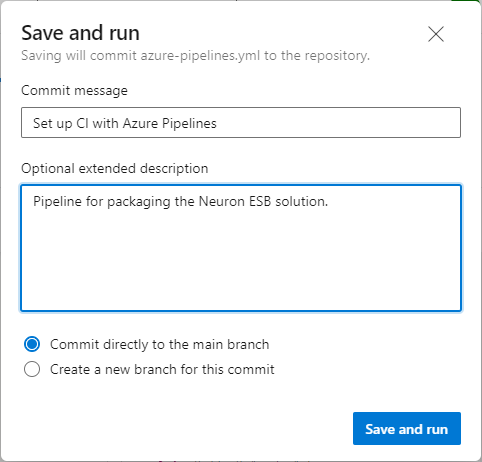Click the "Commit directly to the main branch" label text
Image resolution: width=482 pixels, height=462 pixels.
pos(159,344)
